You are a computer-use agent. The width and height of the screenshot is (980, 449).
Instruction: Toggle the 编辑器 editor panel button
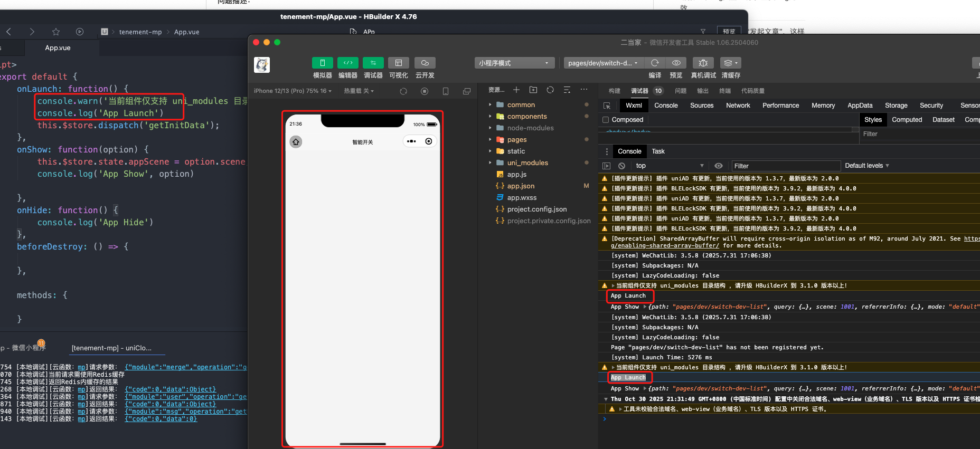click(347, 63)
